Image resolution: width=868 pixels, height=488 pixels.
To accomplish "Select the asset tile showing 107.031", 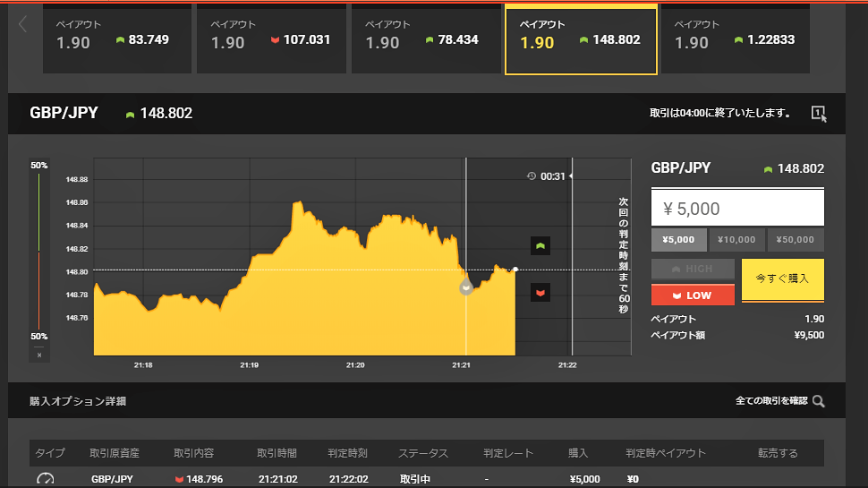I will 272,40.
